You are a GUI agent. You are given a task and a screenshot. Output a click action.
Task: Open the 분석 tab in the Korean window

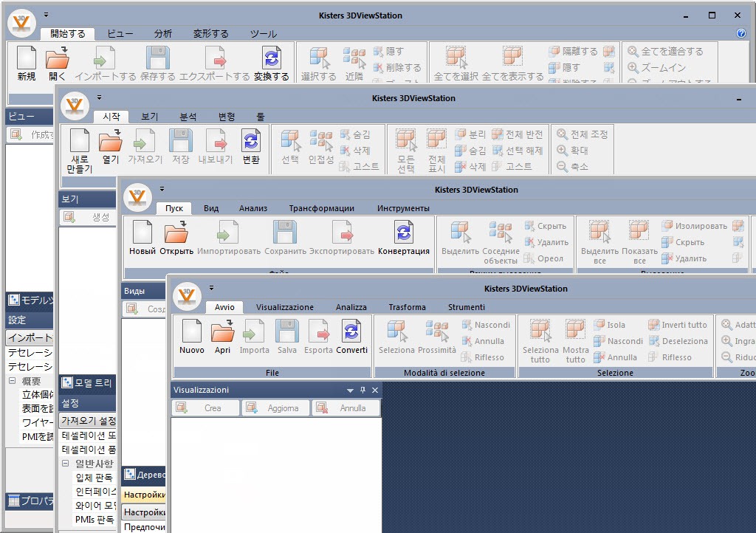click(x=188, y=117)
